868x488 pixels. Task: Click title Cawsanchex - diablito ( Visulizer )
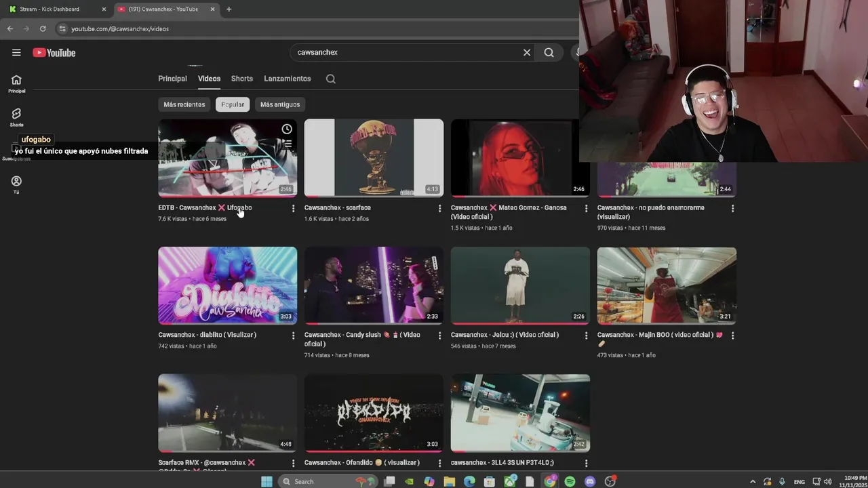coord(207,335)
